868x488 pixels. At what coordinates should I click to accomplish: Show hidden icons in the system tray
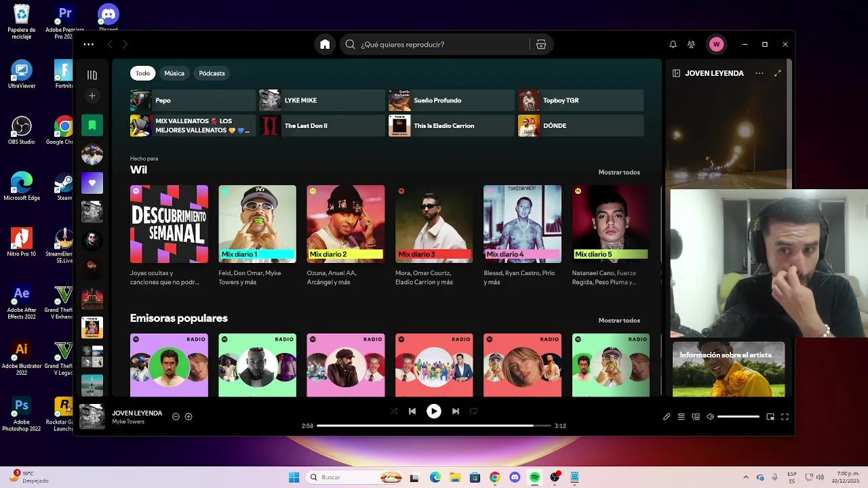point(746,477)
